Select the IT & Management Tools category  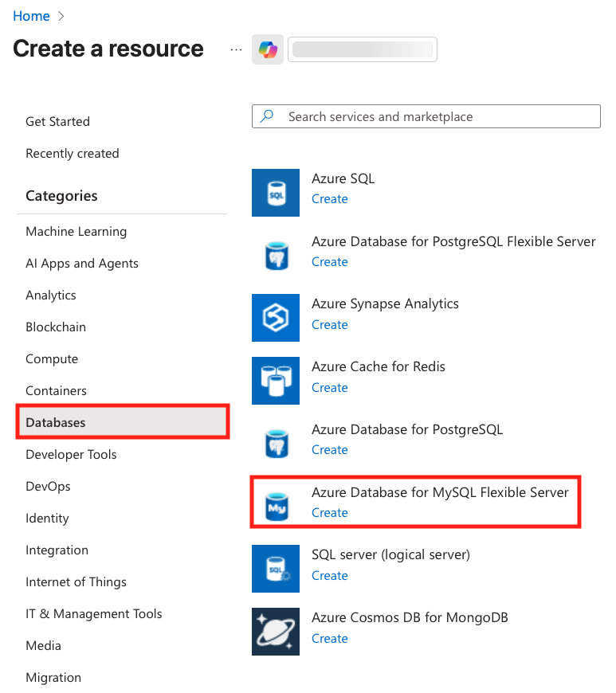pyautogui.click(x=94, y=614)
